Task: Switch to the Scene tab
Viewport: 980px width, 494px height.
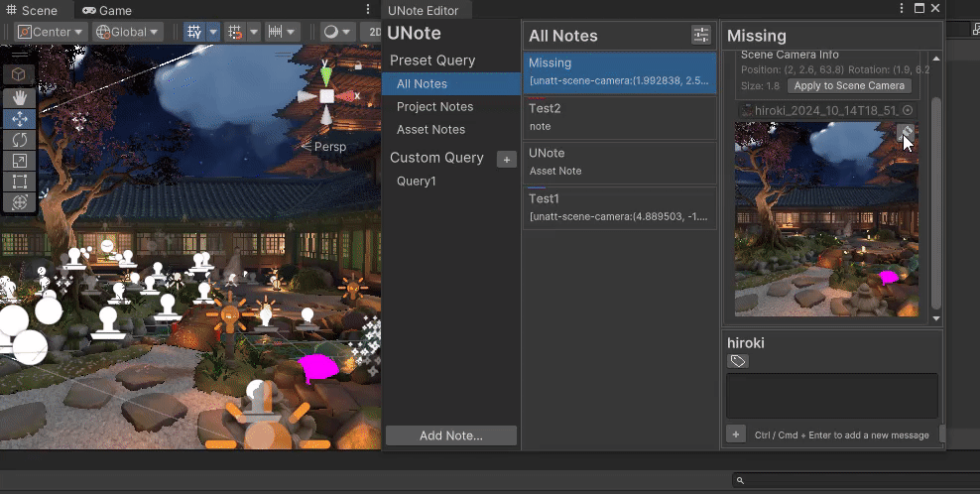Action: point(33,11)
